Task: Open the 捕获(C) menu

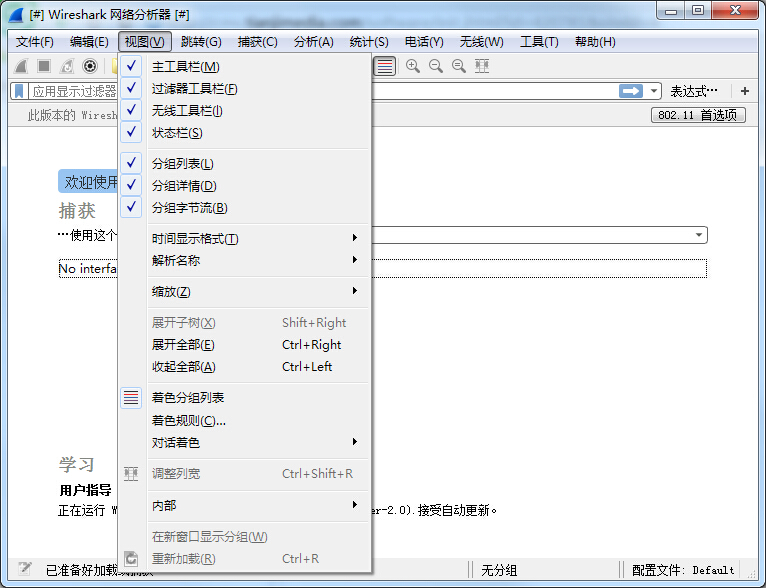Action: click(x=257, y=42)
